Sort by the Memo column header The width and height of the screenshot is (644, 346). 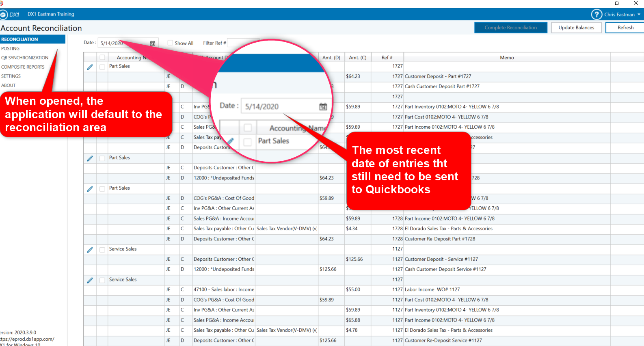(x=507, y=58)
